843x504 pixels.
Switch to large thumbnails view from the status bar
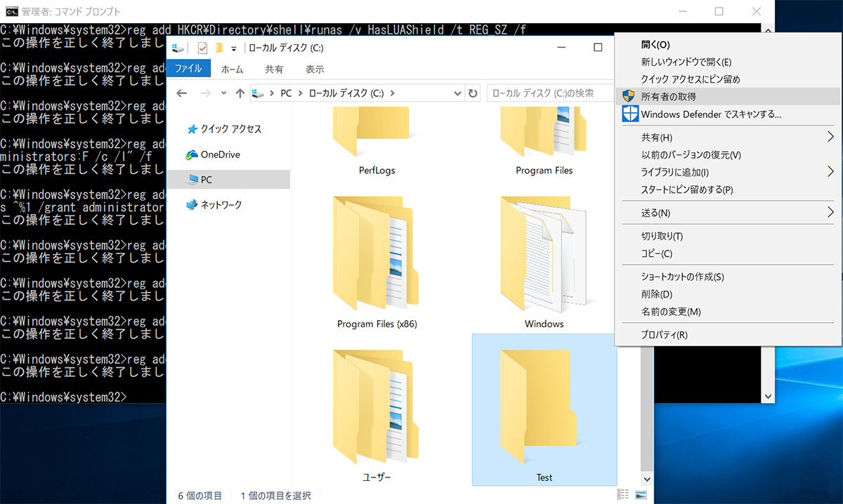[x=641, y=495]
